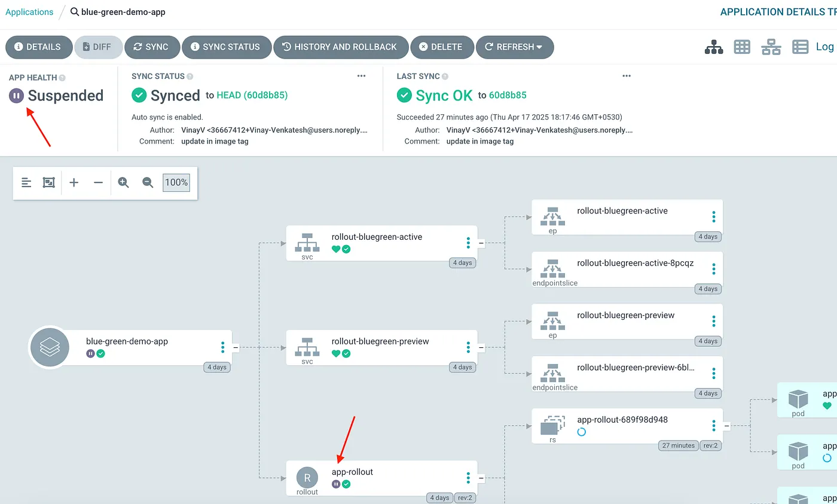This screenshot has height=504, width=837.
Task: Switch to the list view icon
Action: (800, 47)
